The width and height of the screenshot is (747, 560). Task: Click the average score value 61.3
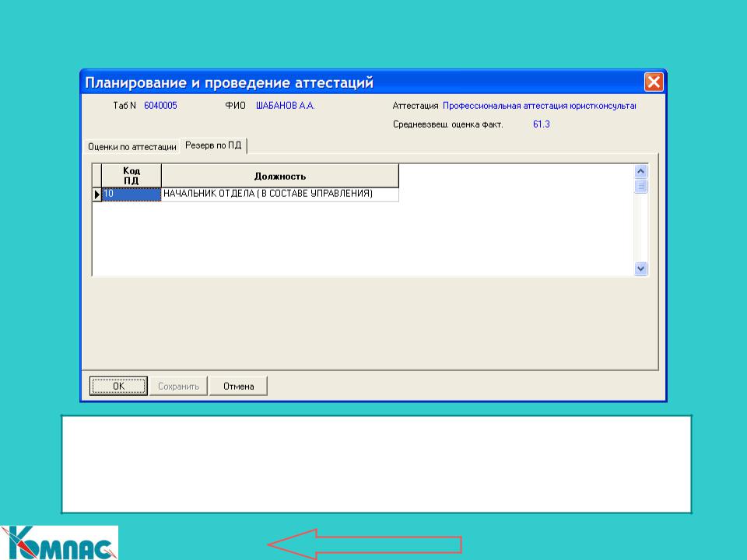point(542,124)
